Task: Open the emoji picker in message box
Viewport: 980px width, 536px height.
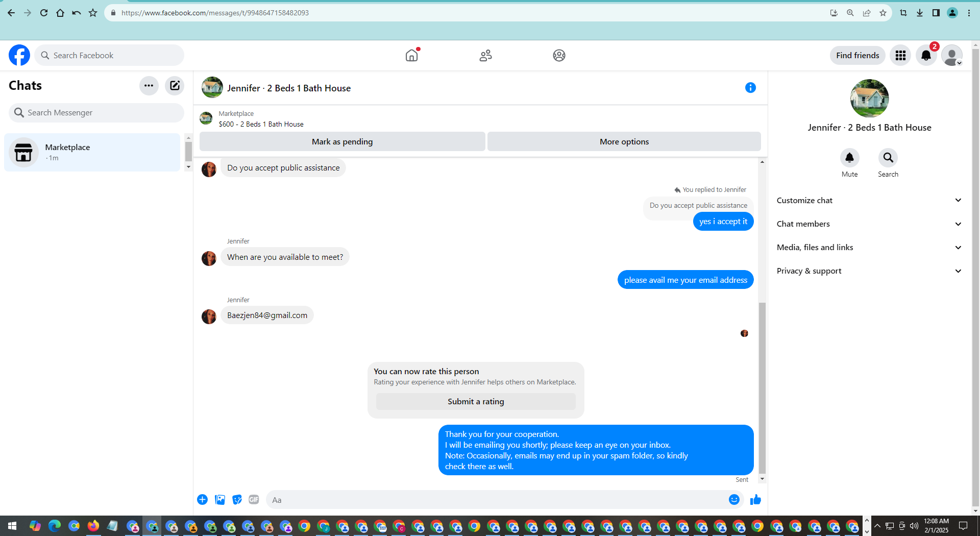Action: [734, 500]
